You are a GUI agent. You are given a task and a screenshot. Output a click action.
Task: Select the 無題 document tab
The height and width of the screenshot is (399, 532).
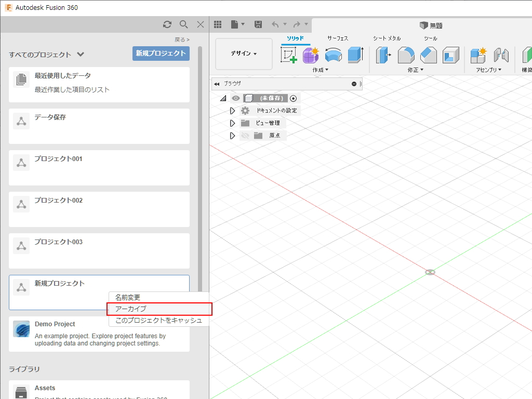pos(431,25)
